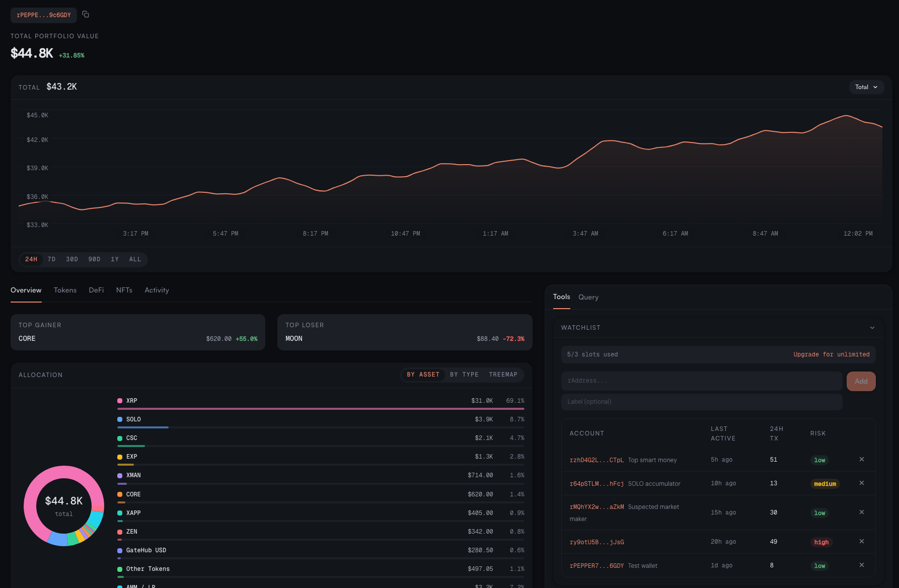Open the Activity tab

pyautogui.click(x=157, y=290)
